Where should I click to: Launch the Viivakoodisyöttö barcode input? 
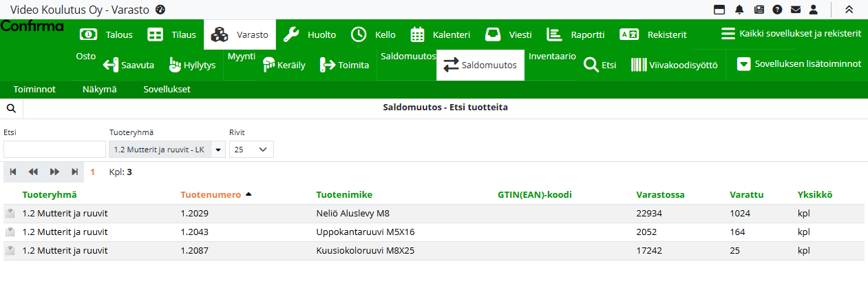click(x=675, y=65)
